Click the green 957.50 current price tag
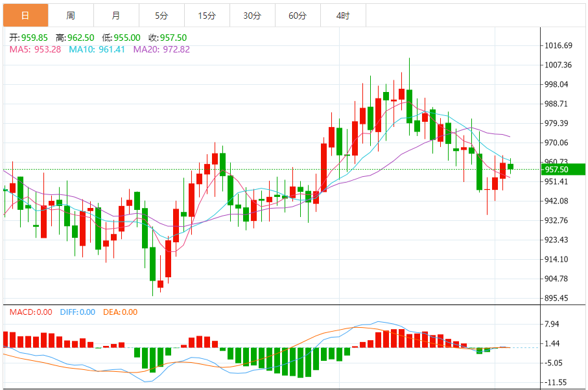 [563, 169]
